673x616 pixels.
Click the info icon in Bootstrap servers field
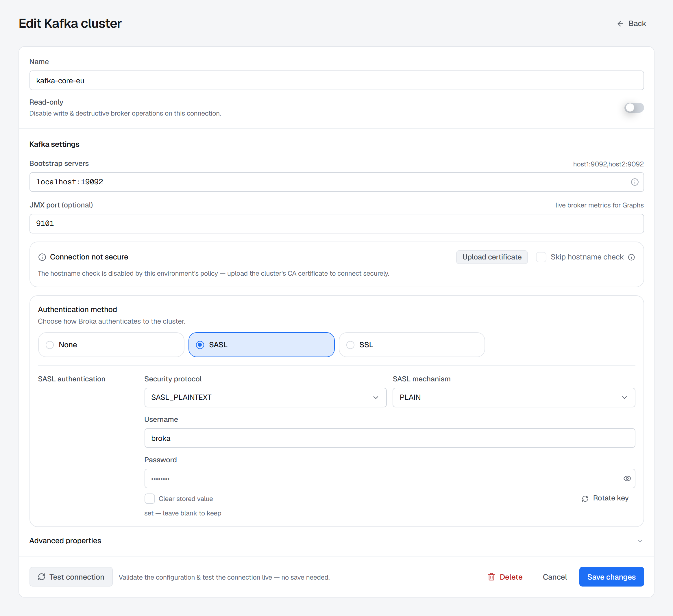coord(634,182)
